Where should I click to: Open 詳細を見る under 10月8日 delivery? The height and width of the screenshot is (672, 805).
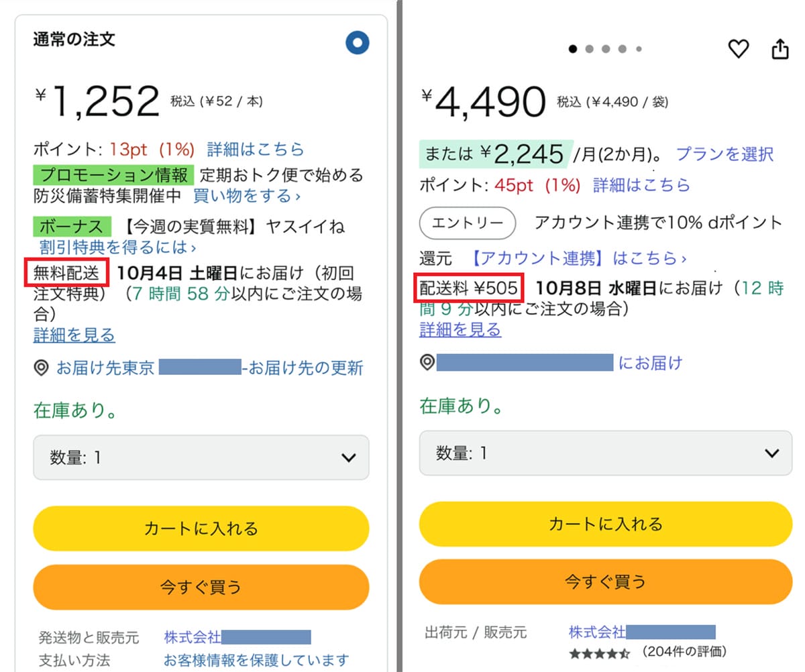coord(460,329)
